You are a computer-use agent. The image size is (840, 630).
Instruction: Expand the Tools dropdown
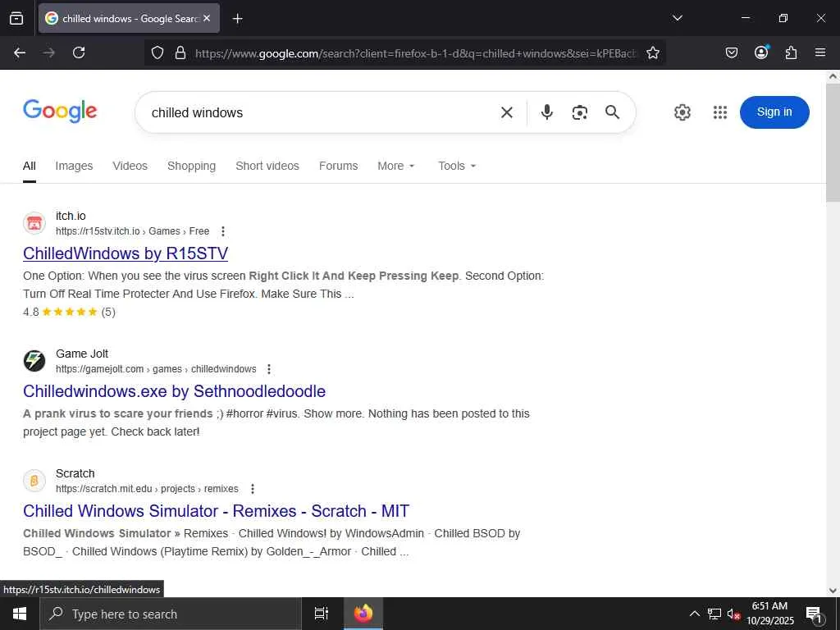click(x=457, y=166)
